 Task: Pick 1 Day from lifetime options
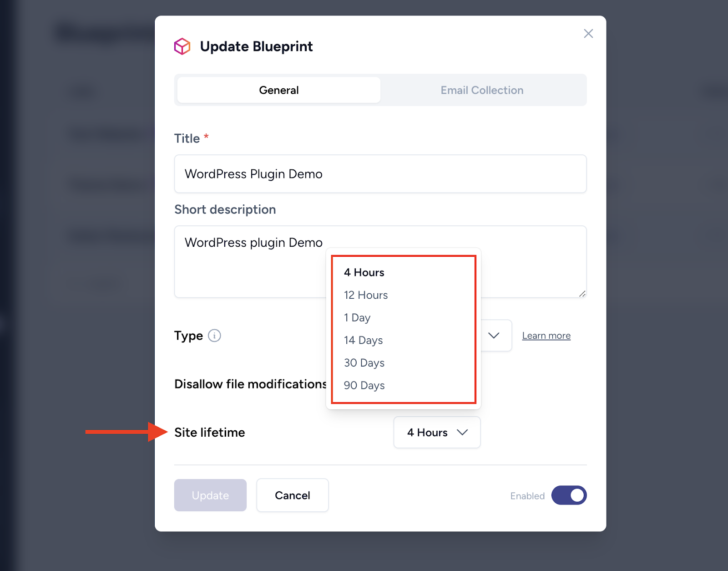coord(357,318)
